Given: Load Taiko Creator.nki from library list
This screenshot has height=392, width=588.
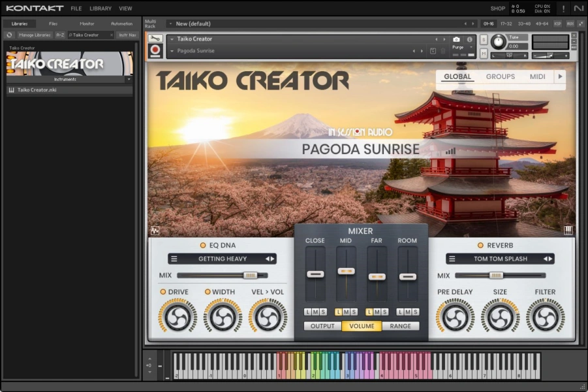Looking at the screenshot, I should 69,90.
